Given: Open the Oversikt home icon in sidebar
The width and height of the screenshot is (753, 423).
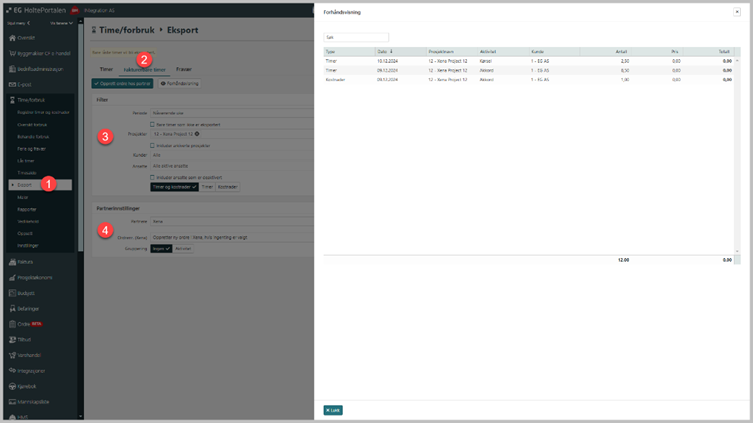Looking at the screenshot, I should coord(12,38).
